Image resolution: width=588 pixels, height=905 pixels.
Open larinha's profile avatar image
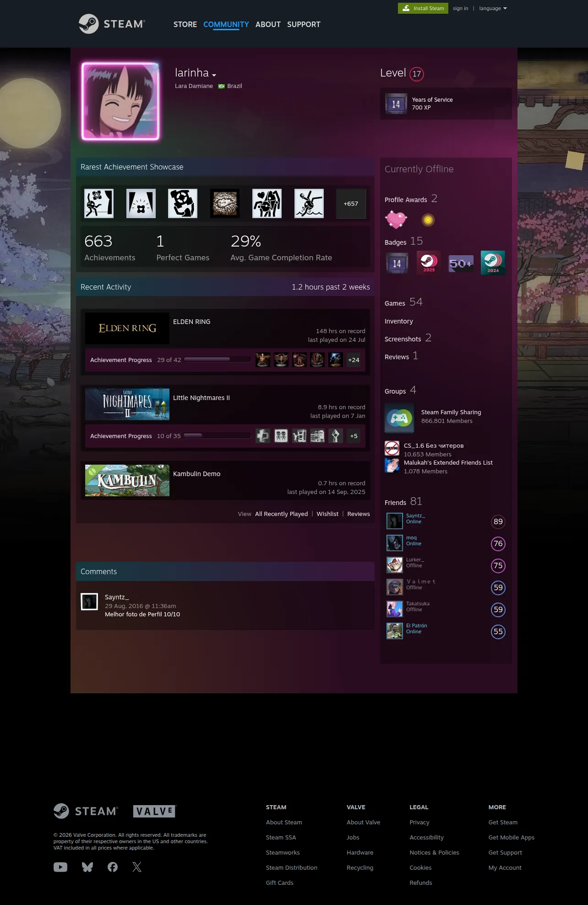(x=120, y=101)
